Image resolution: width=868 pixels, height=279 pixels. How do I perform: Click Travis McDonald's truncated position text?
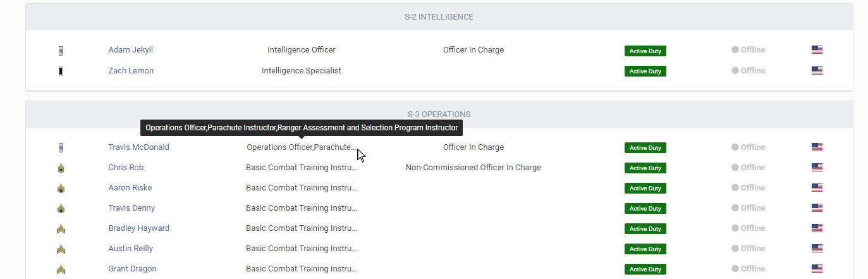click(302, 147)
